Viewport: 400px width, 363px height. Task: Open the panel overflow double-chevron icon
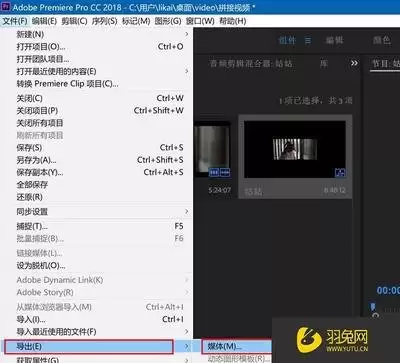tap(354, 63)
